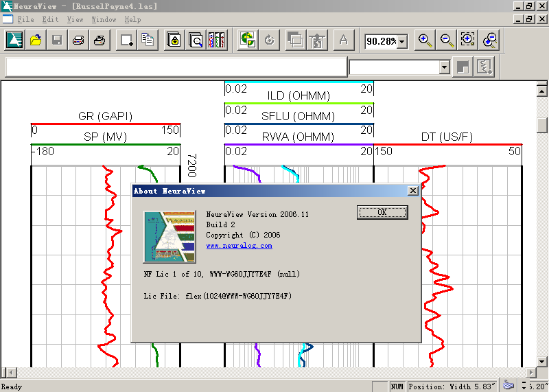The height and width of the screenshot is (392, 549).
Task: Click inside the 90.28% zoom value field
Action: click(381, 42)
